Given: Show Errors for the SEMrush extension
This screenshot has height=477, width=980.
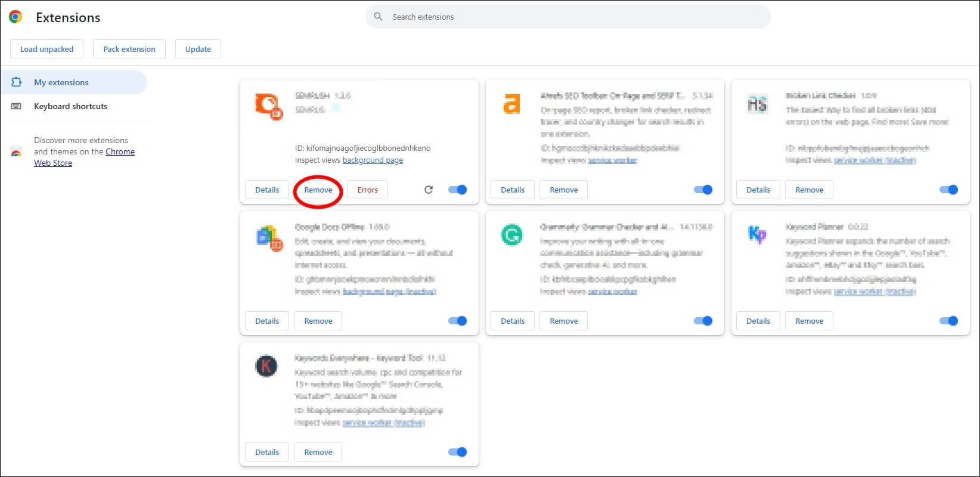Looking at the screenshot, I should point(367,190).
